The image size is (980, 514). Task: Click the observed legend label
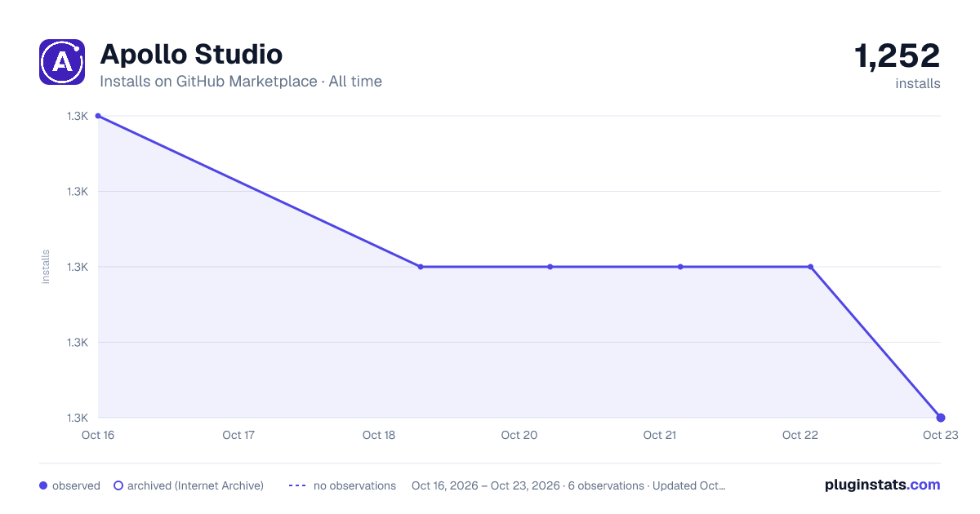pyautogui.click(x=76, y=485)
